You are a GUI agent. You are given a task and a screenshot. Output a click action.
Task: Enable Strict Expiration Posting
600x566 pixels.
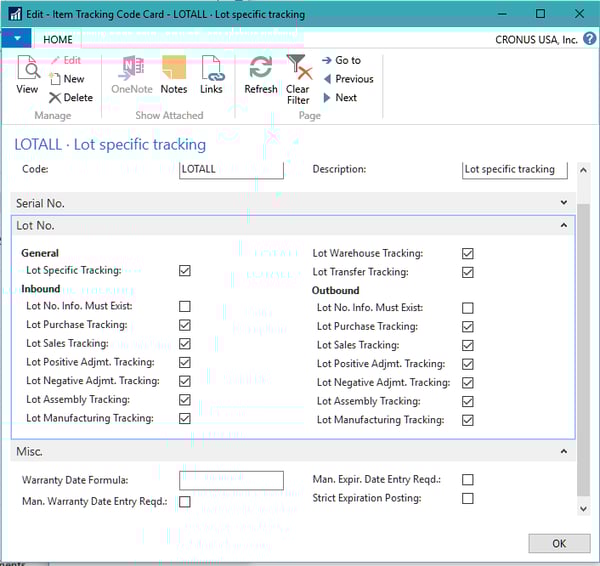point(468,498)
